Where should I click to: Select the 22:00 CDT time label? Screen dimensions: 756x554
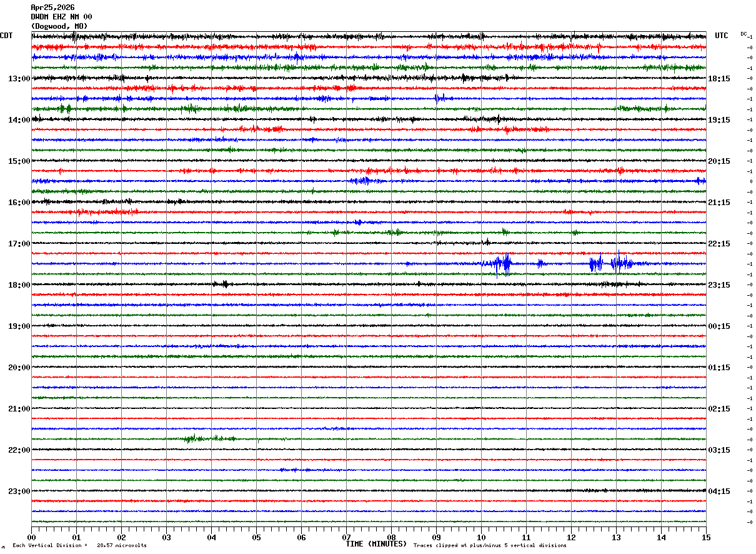click(x=19, y=450)
